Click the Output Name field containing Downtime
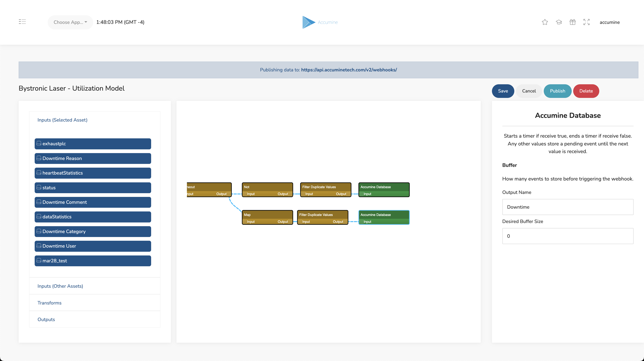Image resolution: width=644 pixels, height=361 pixels. [x=568, y=207]
